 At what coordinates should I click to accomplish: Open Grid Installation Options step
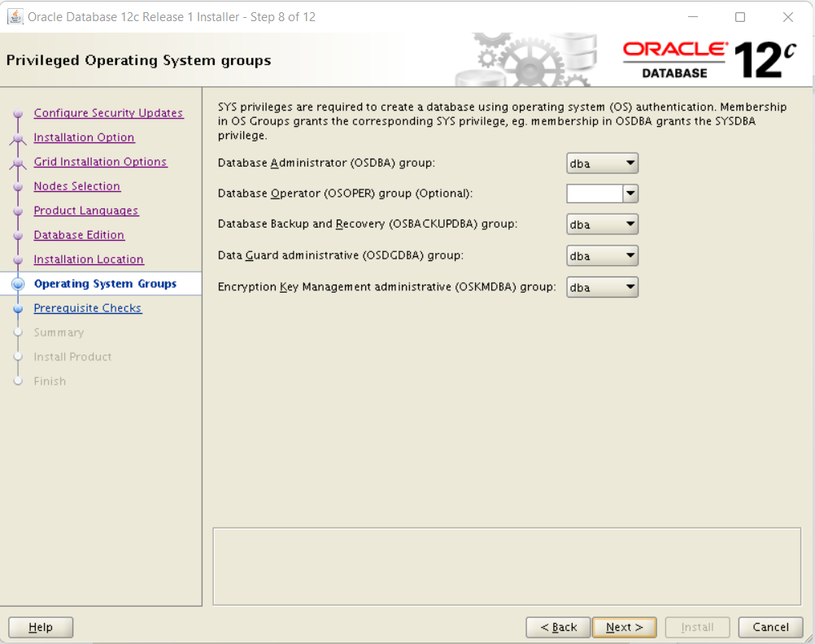[x=100, y=162]
